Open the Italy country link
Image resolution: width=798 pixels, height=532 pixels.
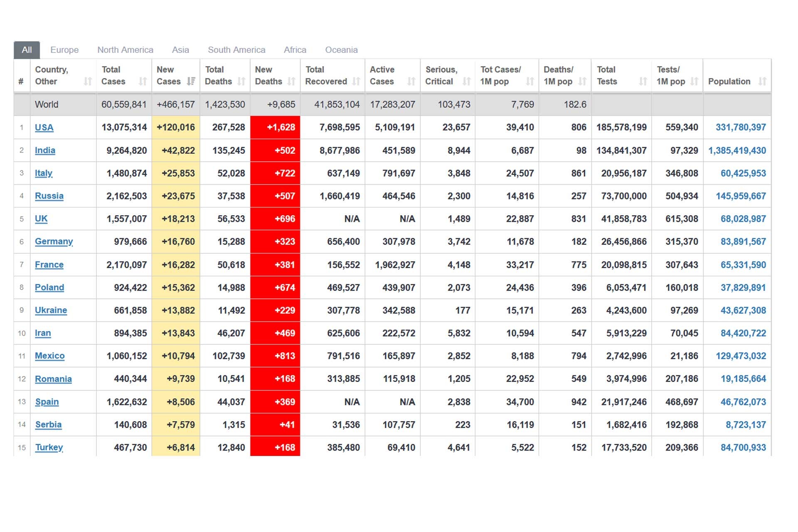pos(44,173)
